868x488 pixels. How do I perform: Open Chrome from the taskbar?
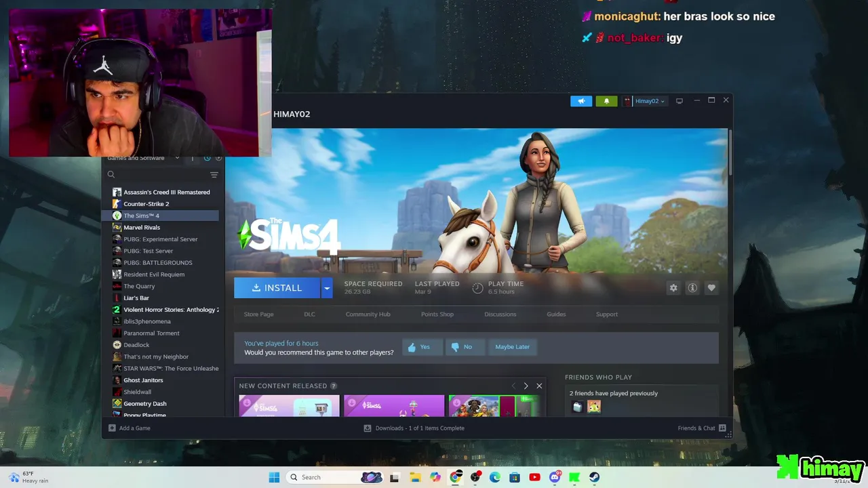[456, 477]
